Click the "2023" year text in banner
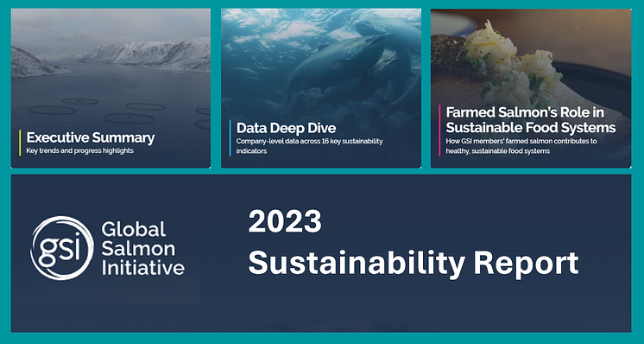The image size is (644, 344). (285, 221)
